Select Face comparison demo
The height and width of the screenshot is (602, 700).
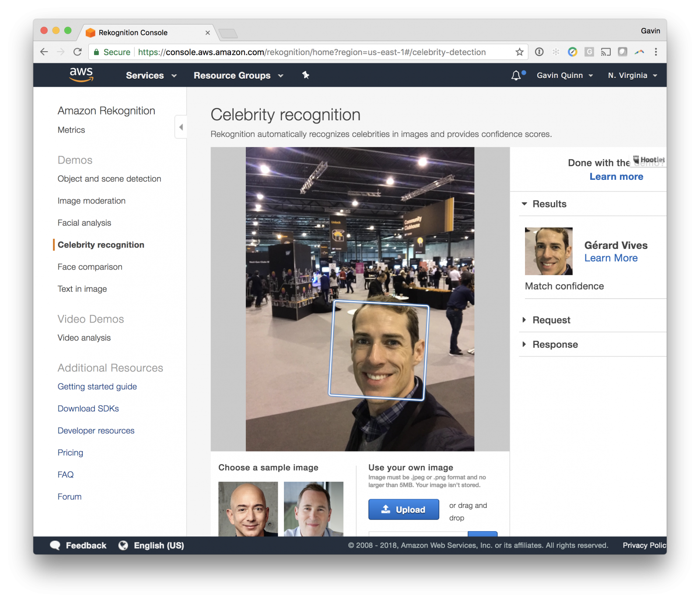pyautogui.click(x=90, y=267)
